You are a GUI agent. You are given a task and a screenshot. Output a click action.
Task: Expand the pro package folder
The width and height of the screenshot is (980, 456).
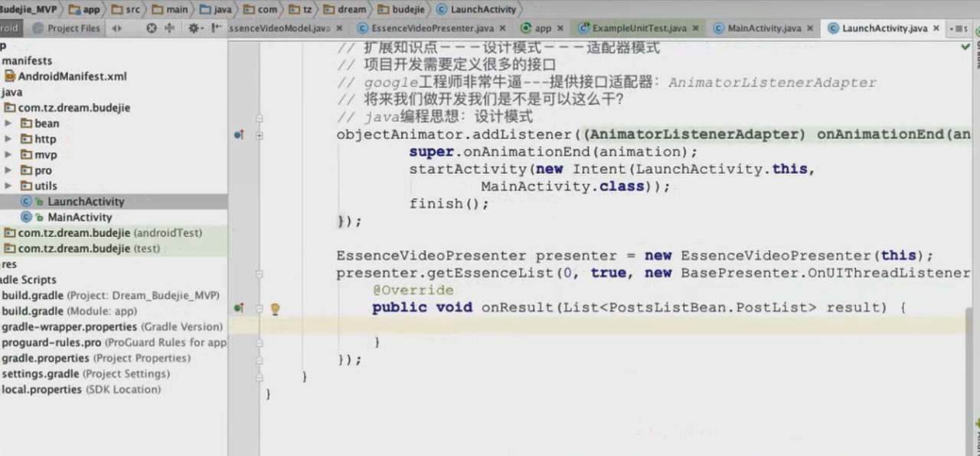(8, 170)
